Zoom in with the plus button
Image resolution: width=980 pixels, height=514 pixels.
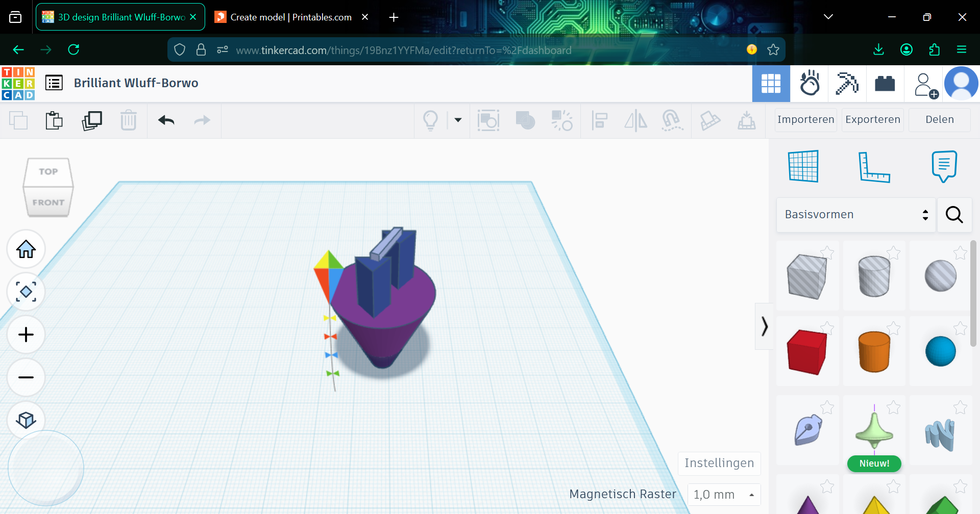tap(26, 335)
